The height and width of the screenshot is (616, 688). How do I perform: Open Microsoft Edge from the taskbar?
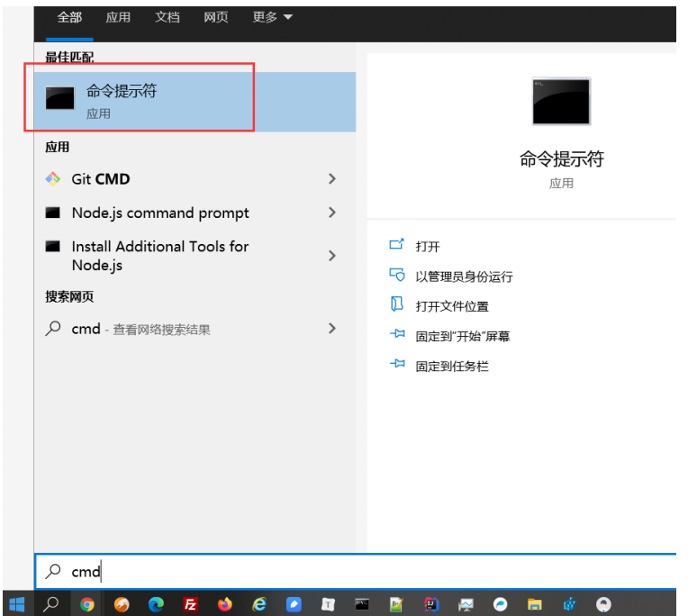tap(156, 604)
